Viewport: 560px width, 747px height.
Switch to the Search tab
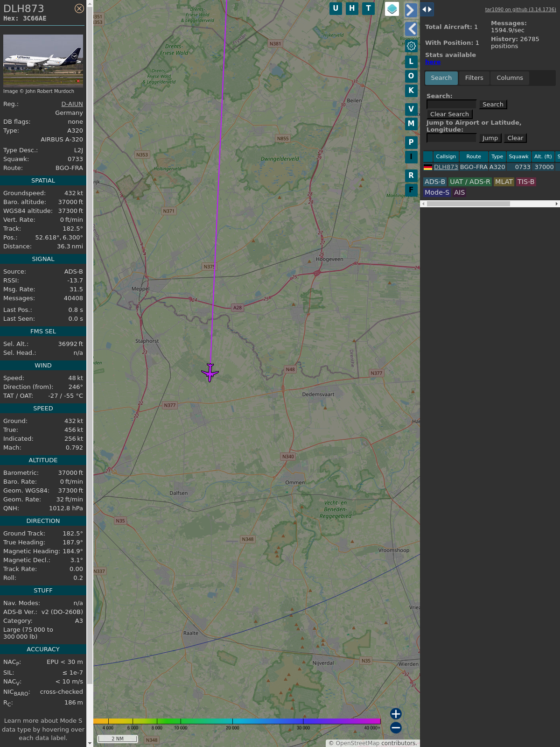(441, 78)
